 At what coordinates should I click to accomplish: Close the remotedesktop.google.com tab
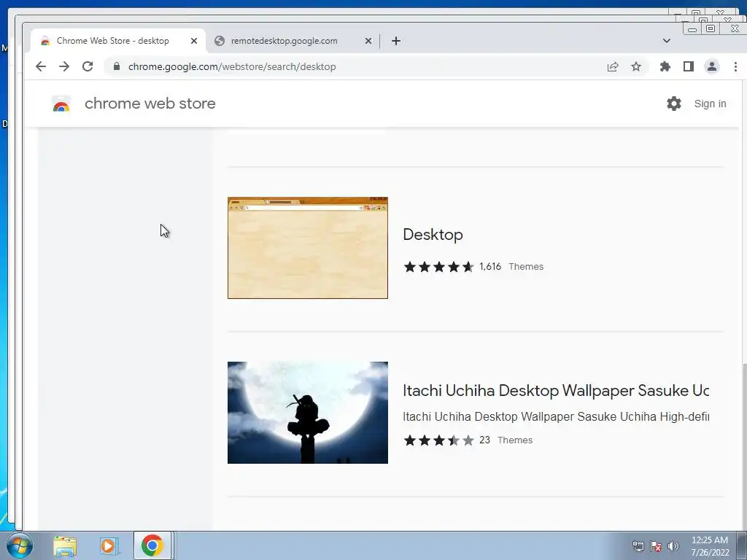pos(368,41)
